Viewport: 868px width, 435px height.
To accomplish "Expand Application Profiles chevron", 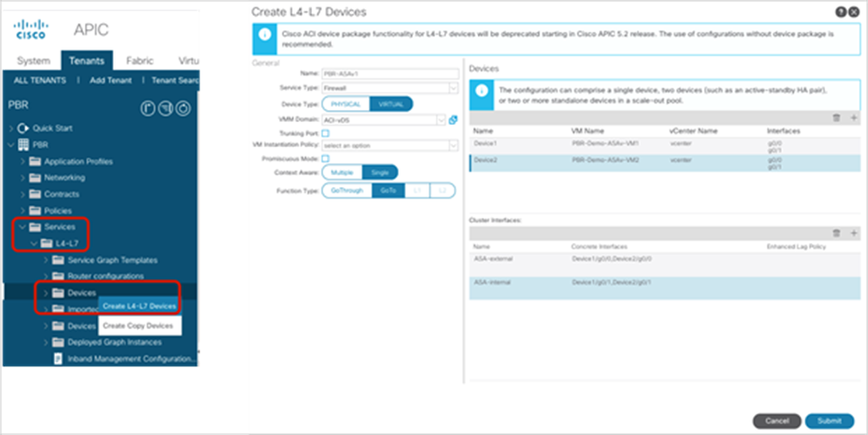I will [x=22, y=161].
